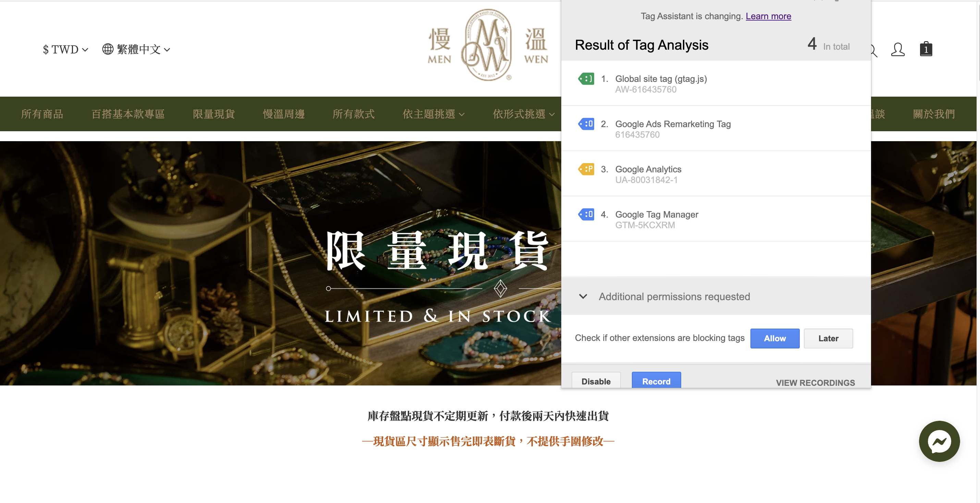Open the TWD currency dropdown
Viewport: 980px width, 503px height.
[x=65, y=49]
